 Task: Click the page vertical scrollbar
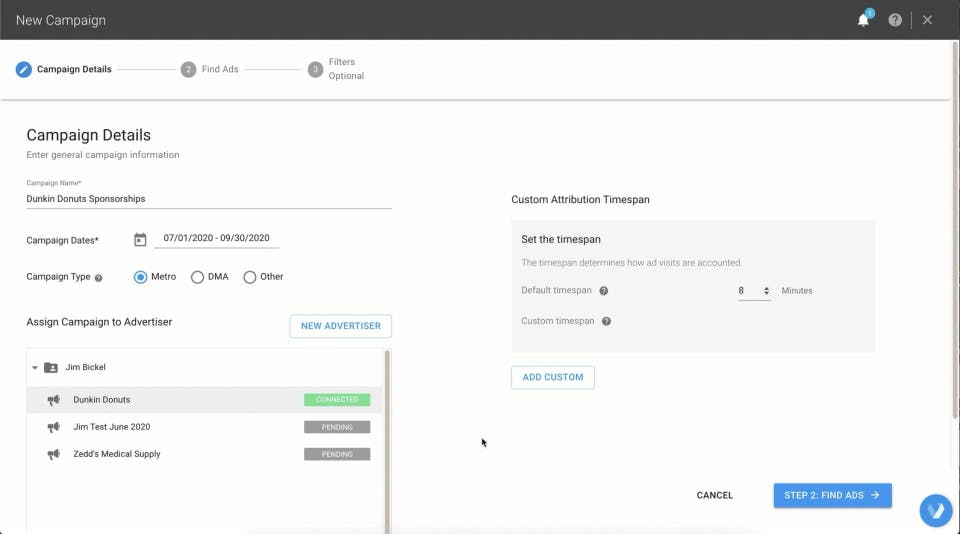coord(955,231)
